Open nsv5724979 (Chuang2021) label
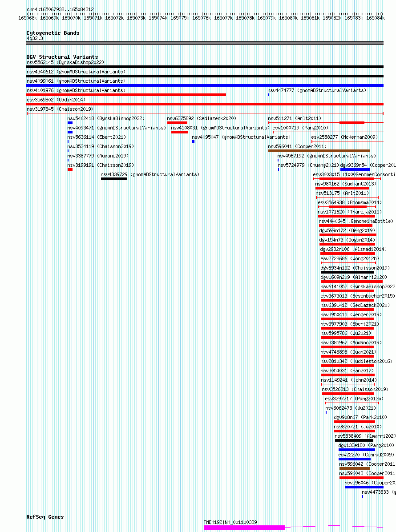The image size is (396, 532). click(x=308, y=165)
